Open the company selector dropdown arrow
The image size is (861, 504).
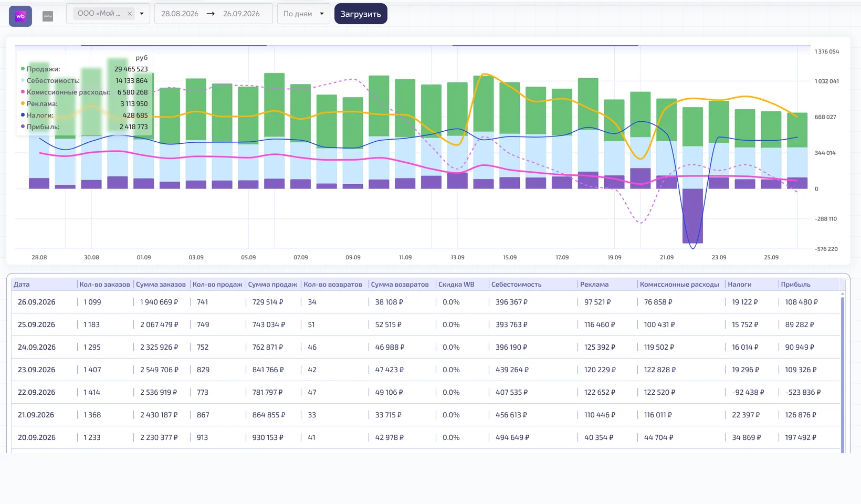tap(142, 14)
